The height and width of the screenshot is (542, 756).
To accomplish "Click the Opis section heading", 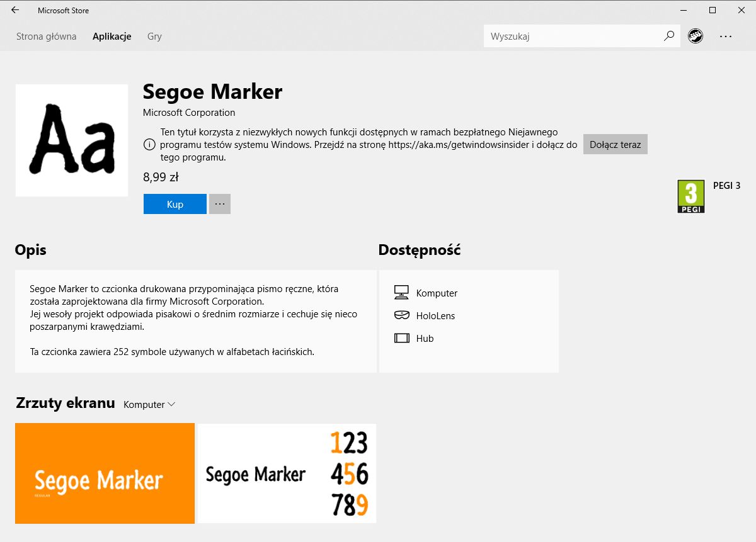I will click(31, 250).
